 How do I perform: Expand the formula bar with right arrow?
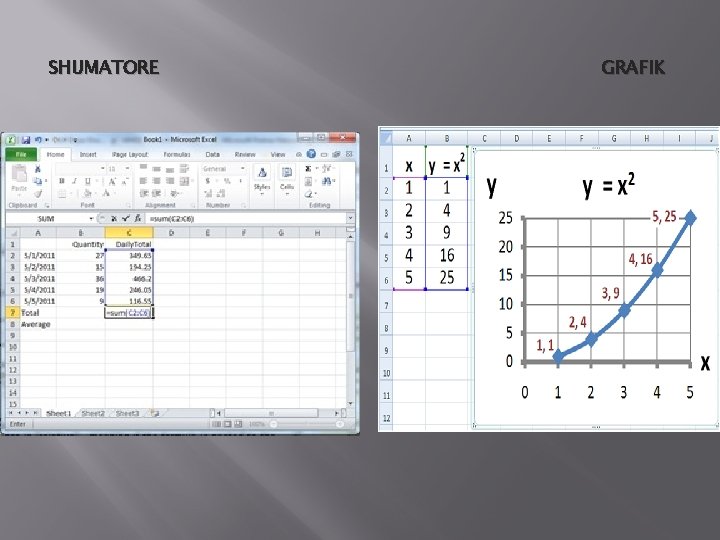[350, 219]
